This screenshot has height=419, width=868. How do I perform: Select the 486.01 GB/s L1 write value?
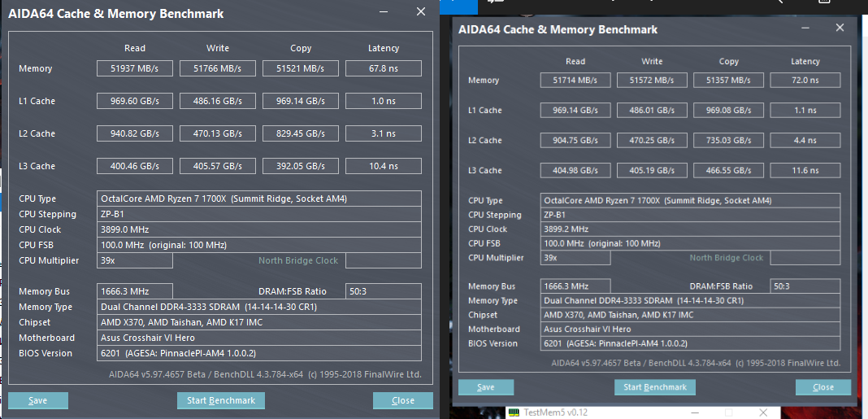(652, 110)
